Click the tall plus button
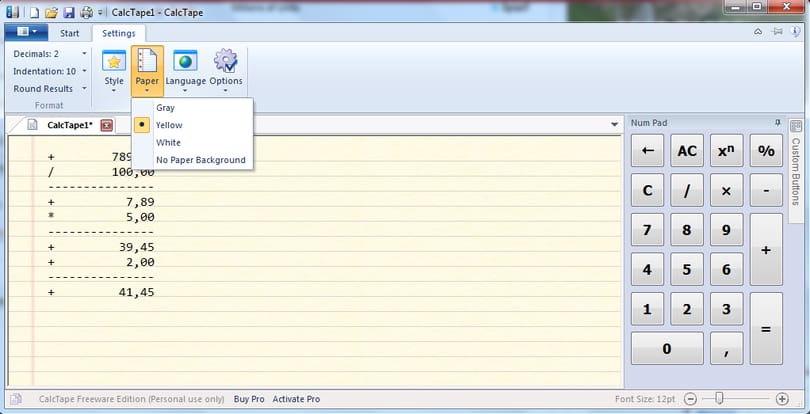 click(x=766, y=250)
